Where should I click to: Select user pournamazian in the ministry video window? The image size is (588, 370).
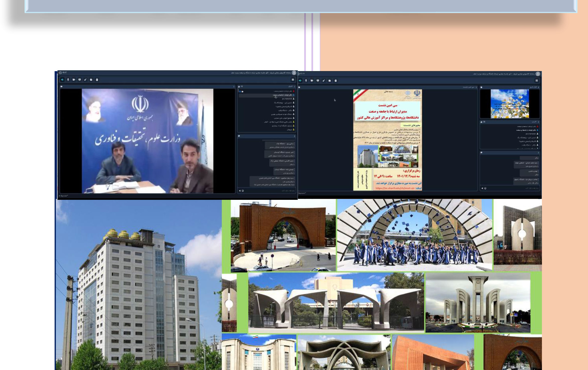coord(288,99)
